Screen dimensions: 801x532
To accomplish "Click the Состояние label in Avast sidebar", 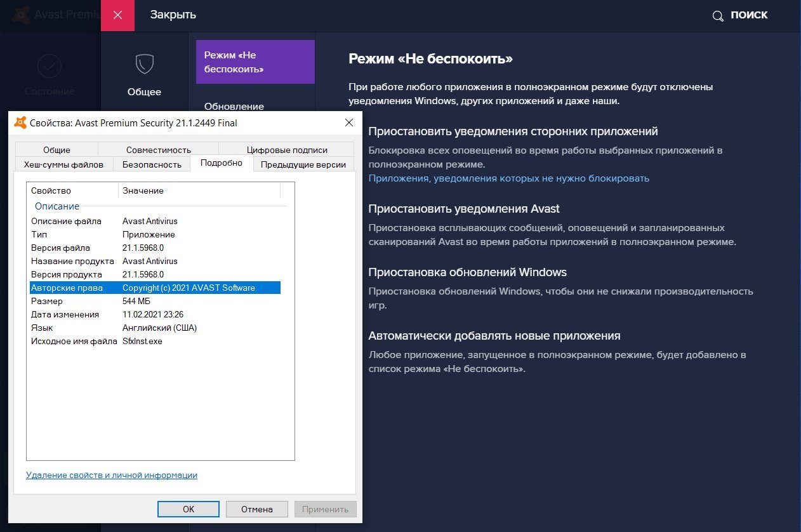I will (x=50, y=91).
